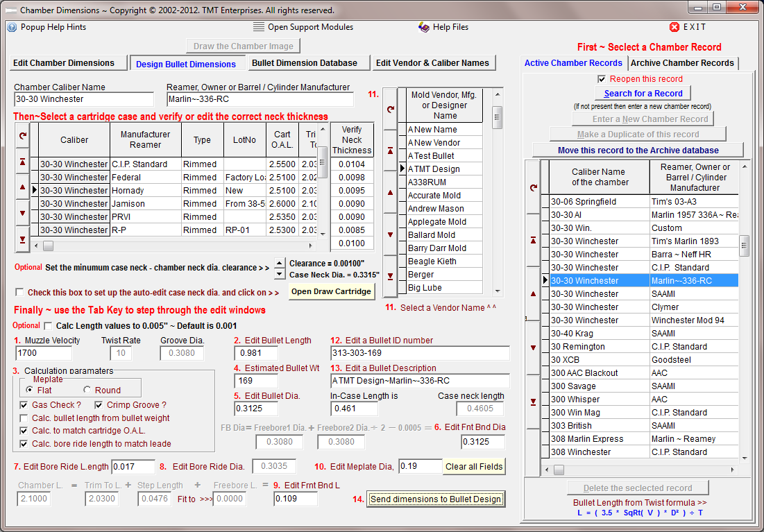Jump to first record in cartridge case grid
764x532 pixels.
point(22,162)
